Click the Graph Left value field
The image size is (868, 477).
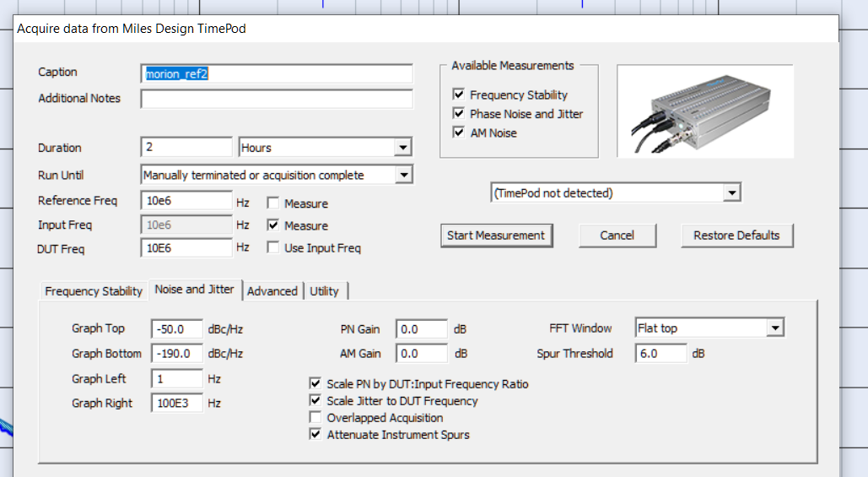pos(177,379)
